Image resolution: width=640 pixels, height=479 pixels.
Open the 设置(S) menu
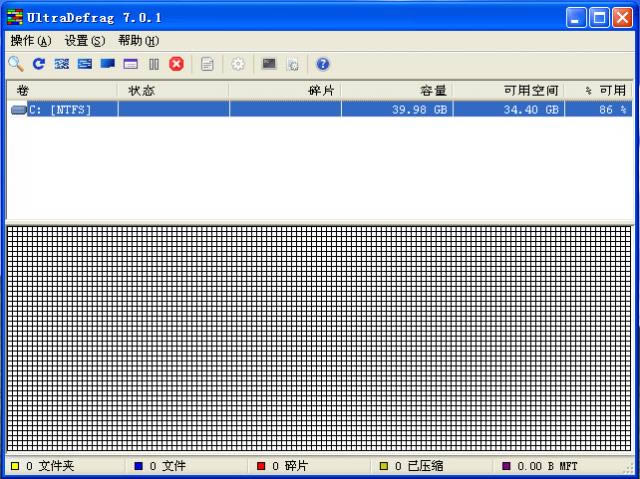point(85,41)
